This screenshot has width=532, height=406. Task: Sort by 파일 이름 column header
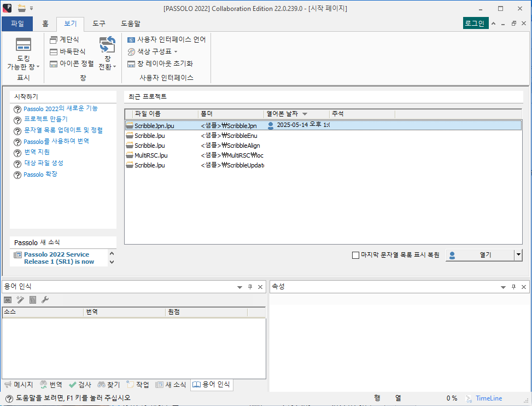(x=165, y=114)
